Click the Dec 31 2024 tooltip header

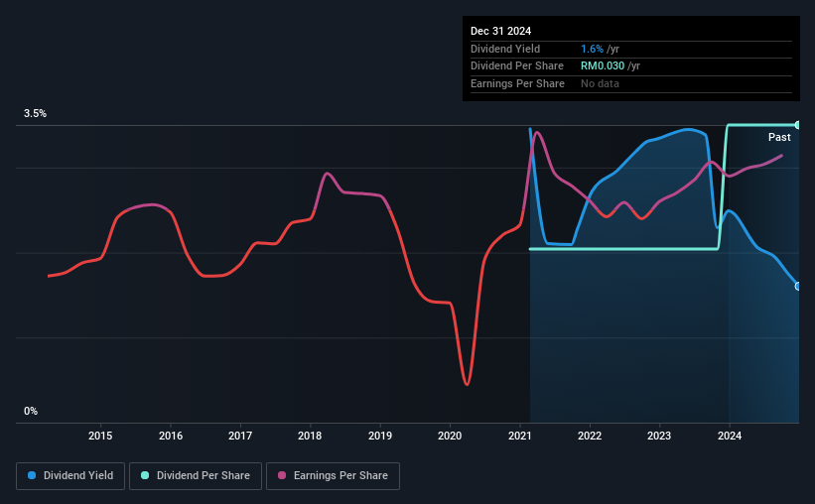coord(500,31)
